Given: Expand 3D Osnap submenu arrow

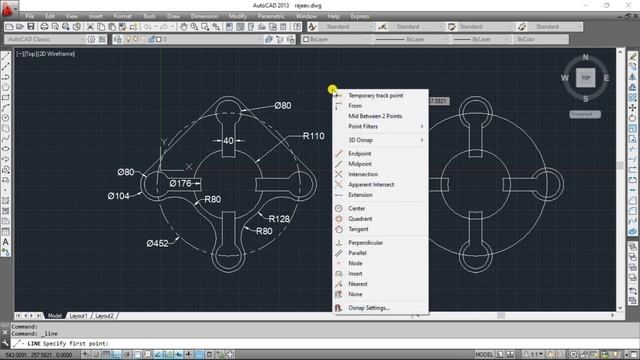Looking at the screenshot, I should (422, 140).
